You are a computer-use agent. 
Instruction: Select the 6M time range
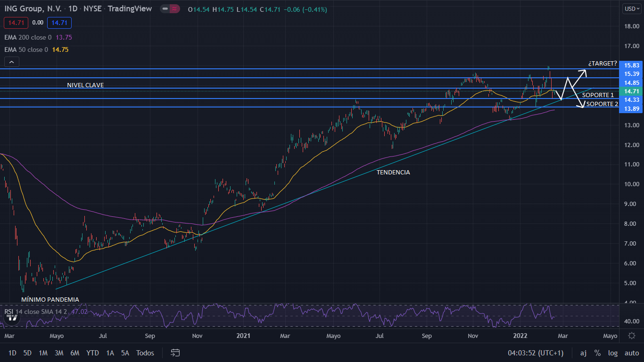pyautogui.click(x=74, y=353)
